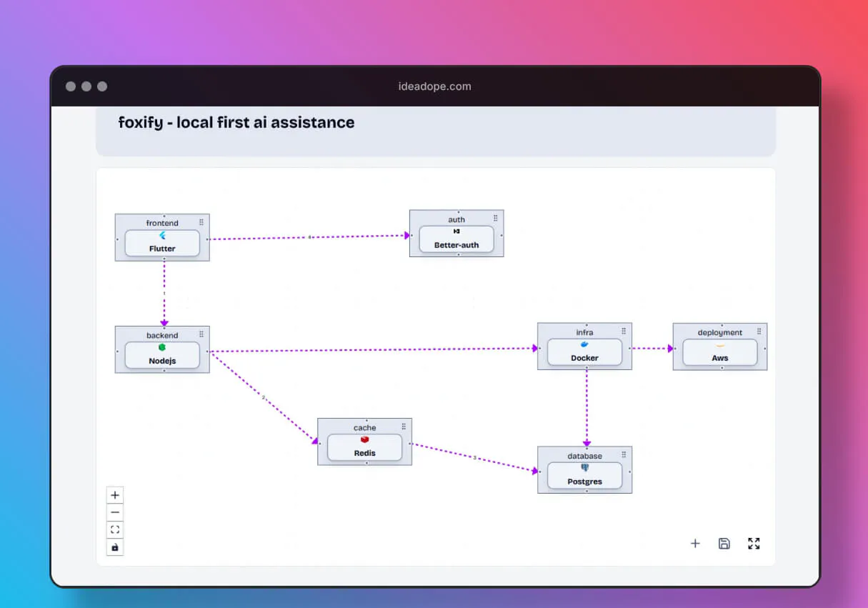Click the Redis cube icon

pos(364,440)
